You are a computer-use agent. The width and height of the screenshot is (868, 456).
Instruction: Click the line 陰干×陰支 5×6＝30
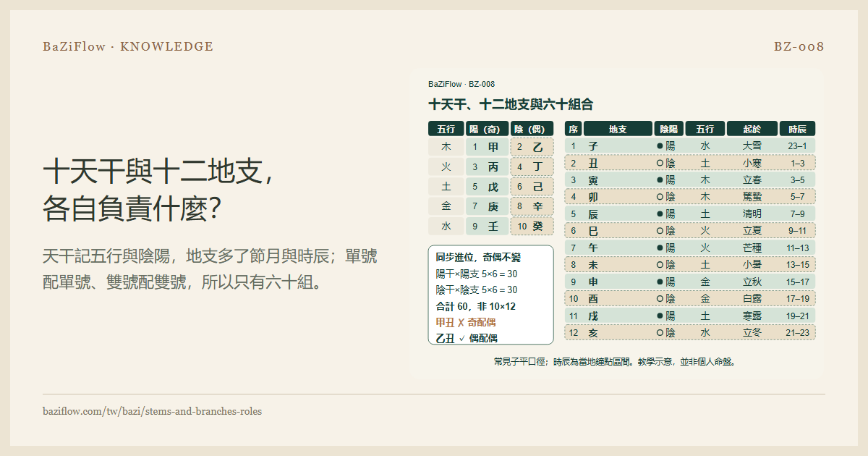(x=476, y=290)
